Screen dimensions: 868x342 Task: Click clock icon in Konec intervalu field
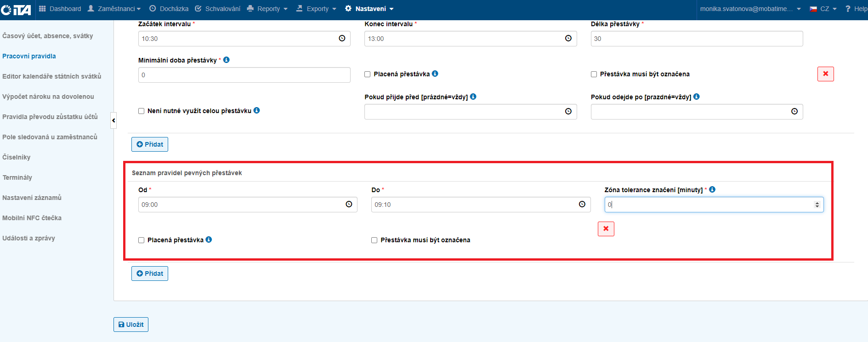click(x=568, y=39)
